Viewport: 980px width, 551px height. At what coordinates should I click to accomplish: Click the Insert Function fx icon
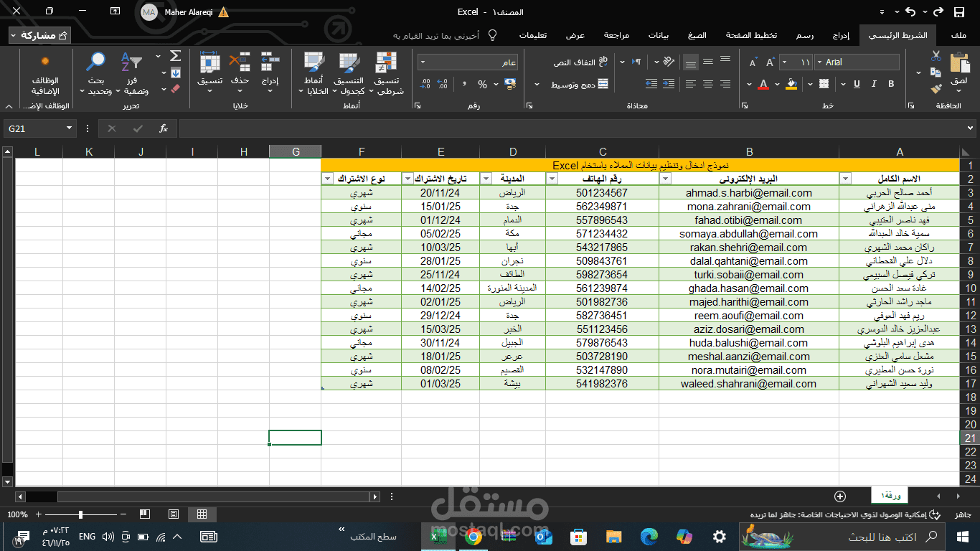coord(164,128)
